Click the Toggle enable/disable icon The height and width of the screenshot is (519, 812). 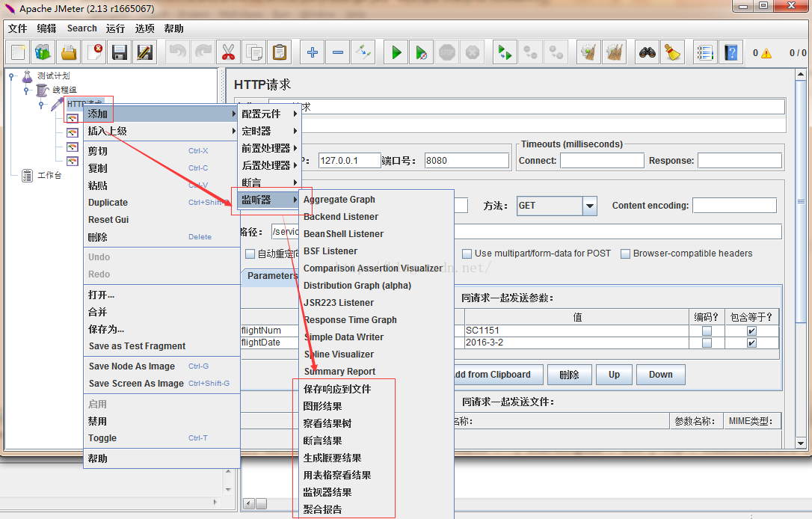[x=363, y=52]
